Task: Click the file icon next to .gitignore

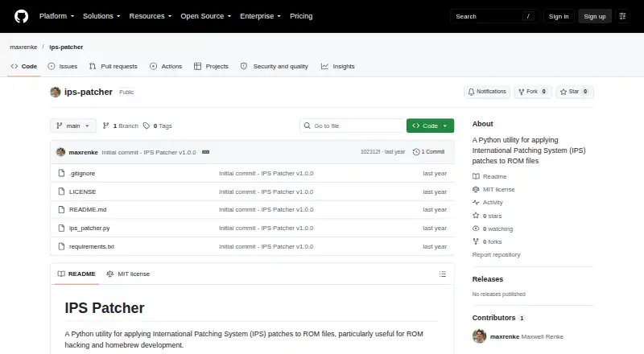Action: click(x=61, y=173)
